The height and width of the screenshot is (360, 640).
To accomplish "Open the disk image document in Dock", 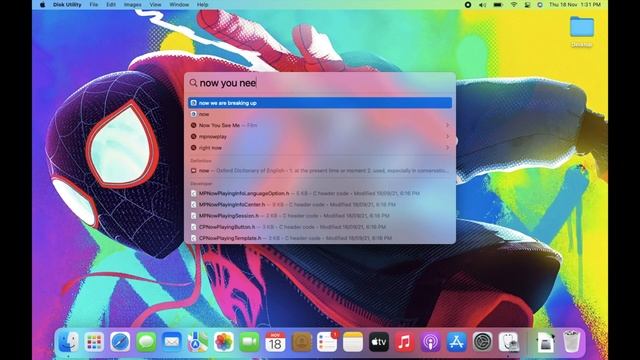I will point(545,342).
